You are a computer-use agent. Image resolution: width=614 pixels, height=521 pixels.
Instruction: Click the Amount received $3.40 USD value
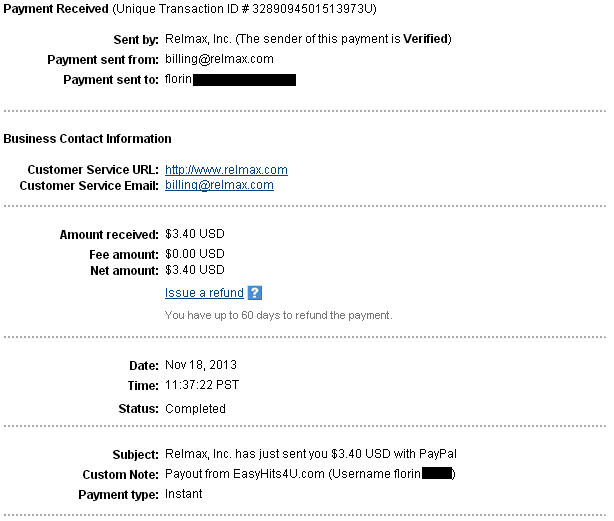tap(195, 234)
